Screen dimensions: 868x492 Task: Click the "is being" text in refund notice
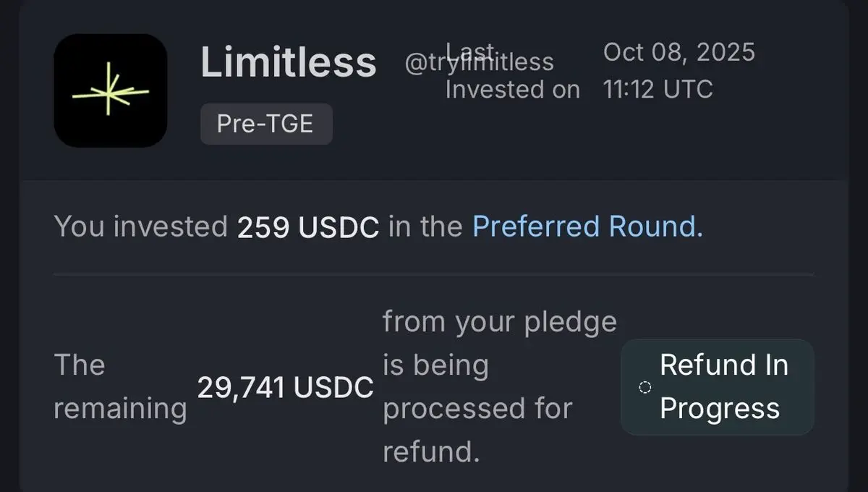435,365
